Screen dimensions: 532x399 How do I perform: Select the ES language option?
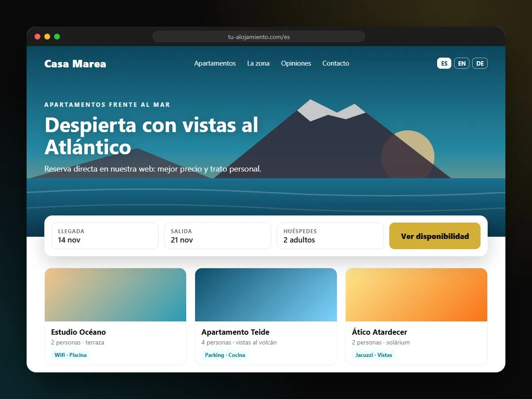[x=444, y=63]
